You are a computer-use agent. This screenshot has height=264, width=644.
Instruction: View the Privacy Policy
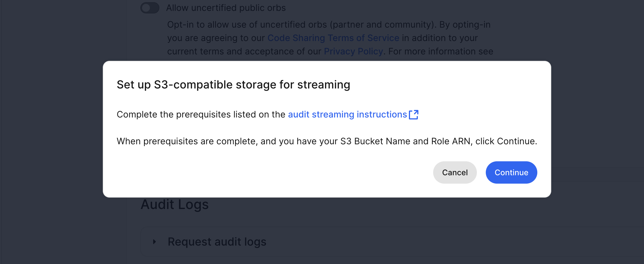click(x=353, y=51)
